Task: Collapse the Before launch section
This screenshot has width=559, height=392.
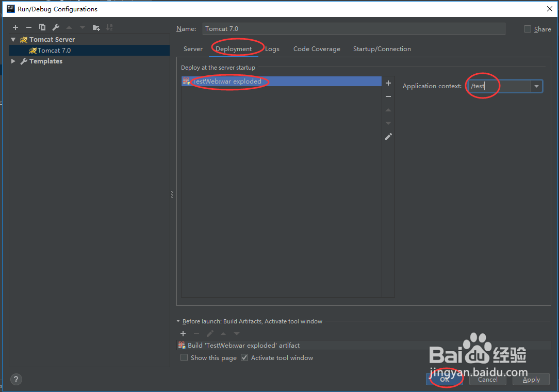Action: point(178,321)
